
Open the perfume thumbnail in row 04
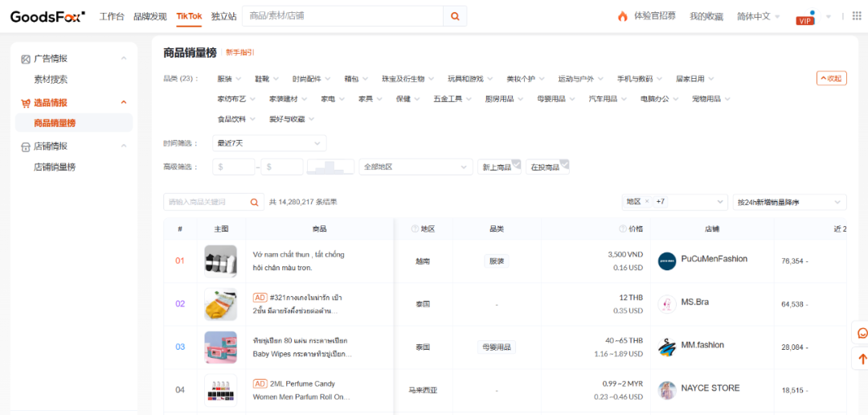220,390
